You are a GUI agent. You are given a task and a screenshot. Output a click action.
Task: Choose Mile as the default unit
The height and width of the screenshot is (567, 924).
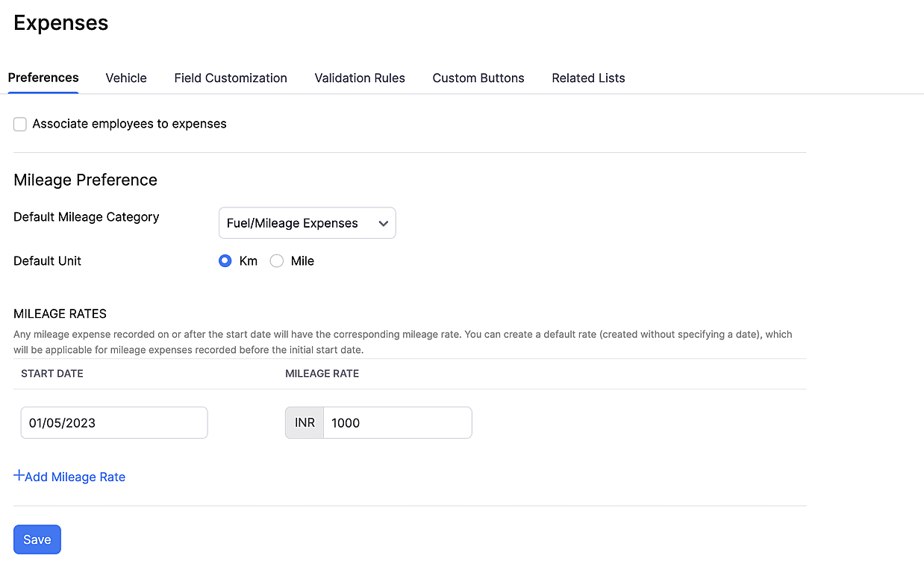tap(277, 261)
